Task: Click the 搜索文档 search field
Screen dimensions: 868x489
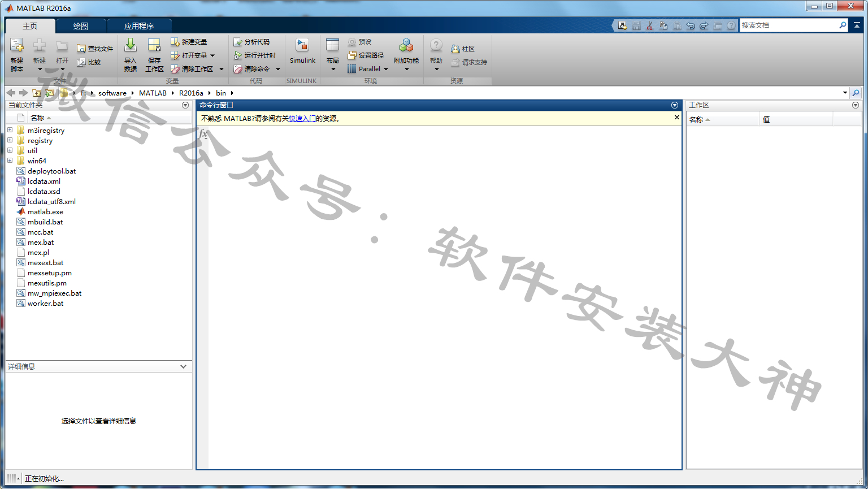Action: (x=788, y=25)
